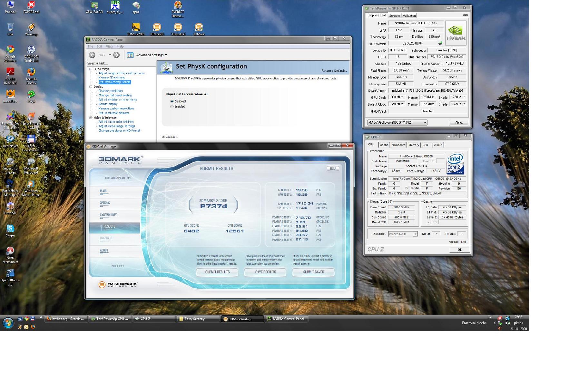The width and height of the screenshot is (588, 368).
Task: Open the 3DMark06 desktop icon
Action: [178, 29]
